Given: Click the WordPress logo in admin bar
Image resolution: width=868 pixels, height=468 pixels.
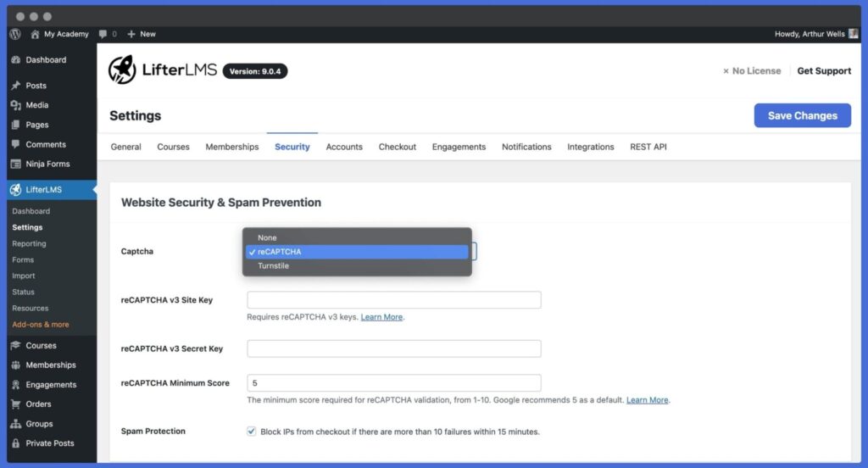Looking at the screenshot, I should (x=15, y=34).
